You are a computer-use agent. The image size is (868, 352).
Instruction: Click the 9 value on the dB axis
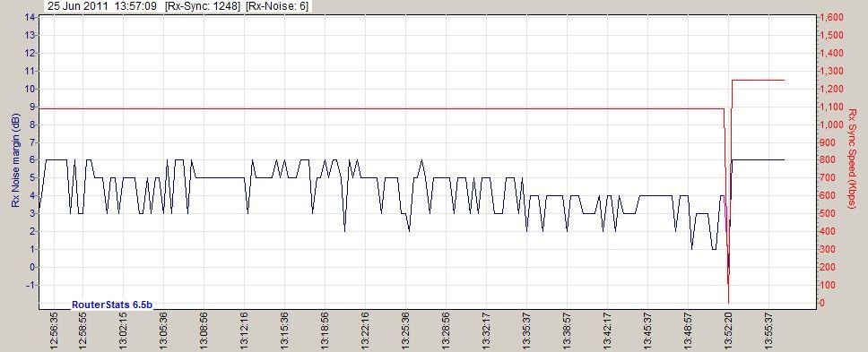(32, 107)
